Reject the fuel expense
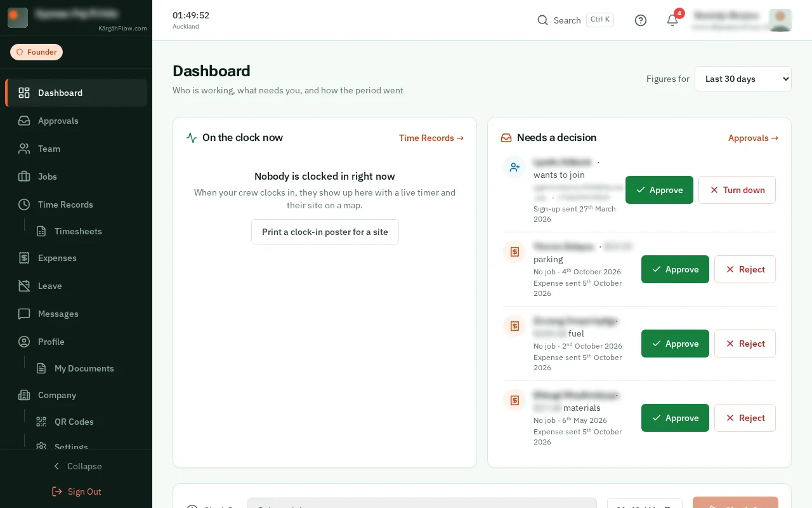The image size is (812, 508). point(745,344)
